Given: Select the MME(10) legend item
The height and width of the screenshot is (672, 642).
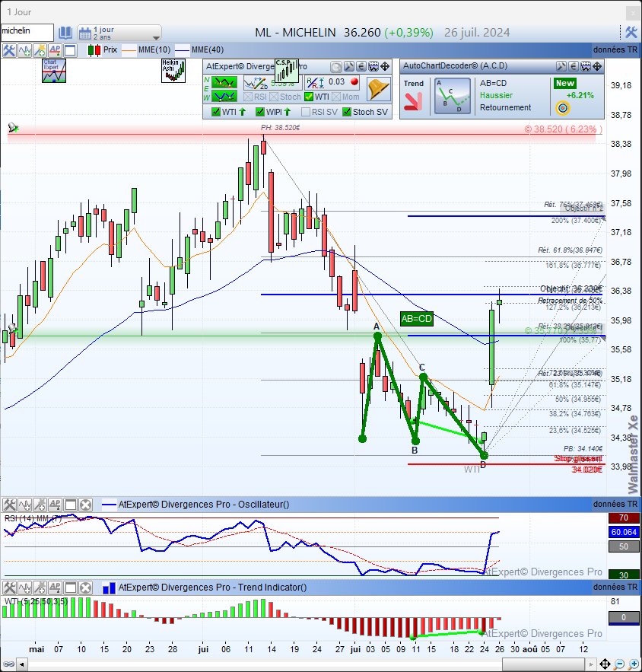Looking at the screenshot, I should click(x=146, y=50).
